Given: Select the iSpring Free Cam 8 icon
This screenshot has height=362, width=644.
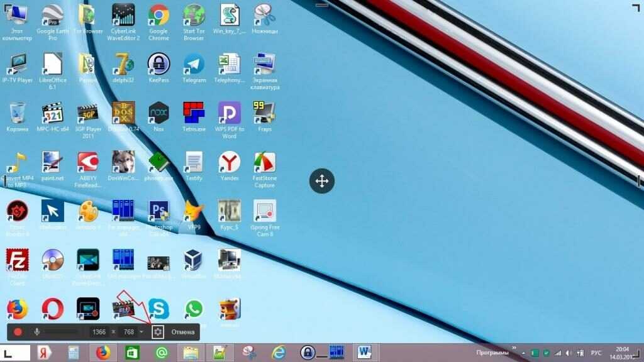Looking at the screenshot, I should (264, 211).
